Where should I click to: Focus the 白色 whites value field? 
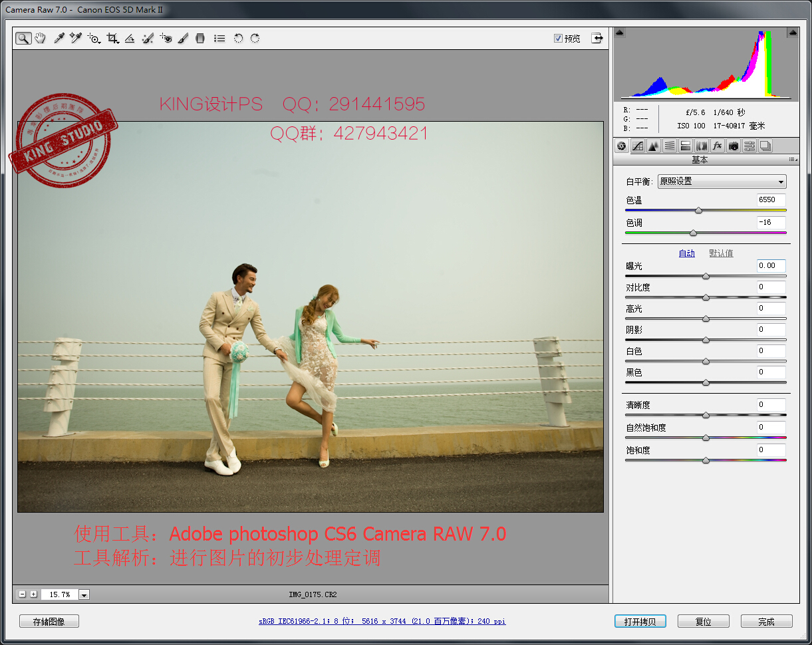click(771, 350)
